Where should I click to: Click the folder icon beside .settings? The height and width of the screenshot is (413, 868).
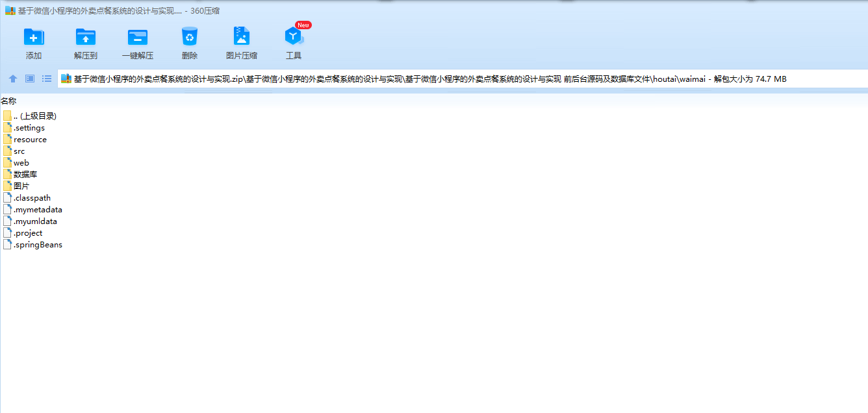[8, 127]
